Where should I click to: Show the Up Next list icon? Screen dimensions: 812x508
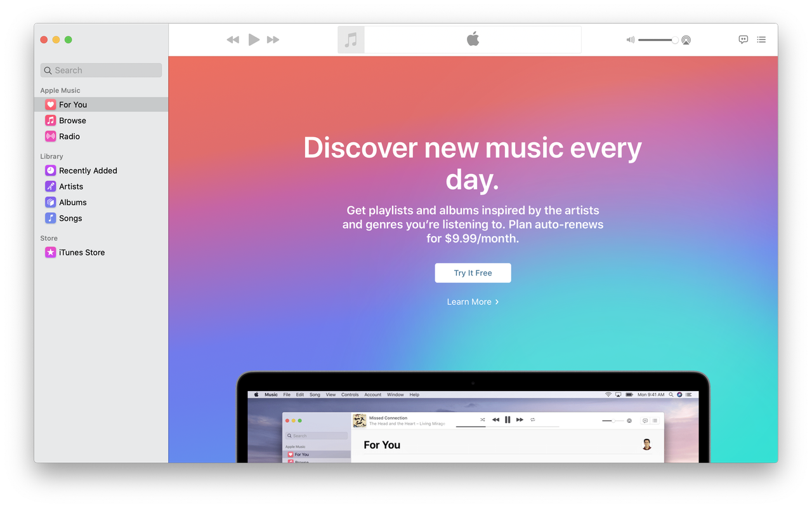[761, 39]
